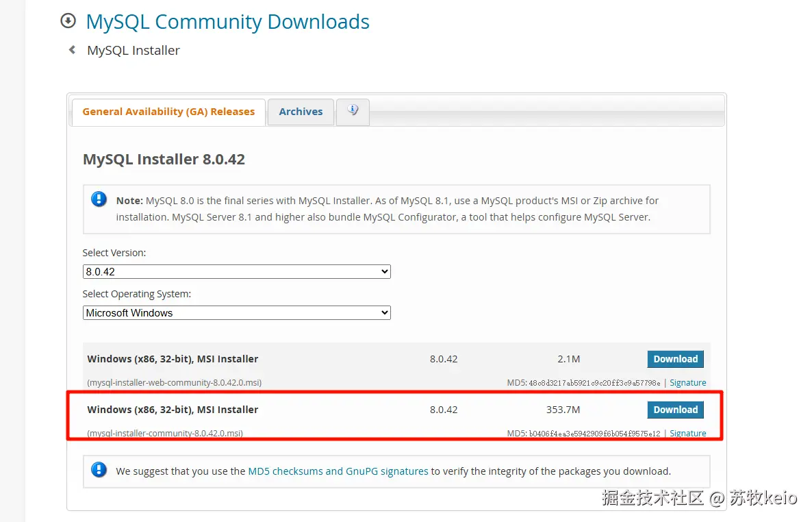Click the Select Operating System label
The height and width of the screenshot is (522, 812).
(137, 294)
